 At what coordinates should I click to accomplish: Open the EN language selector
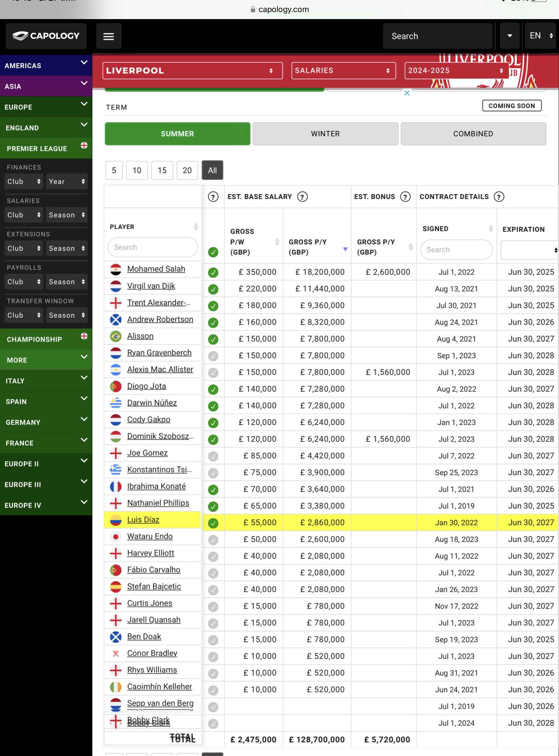pos(541,36)
